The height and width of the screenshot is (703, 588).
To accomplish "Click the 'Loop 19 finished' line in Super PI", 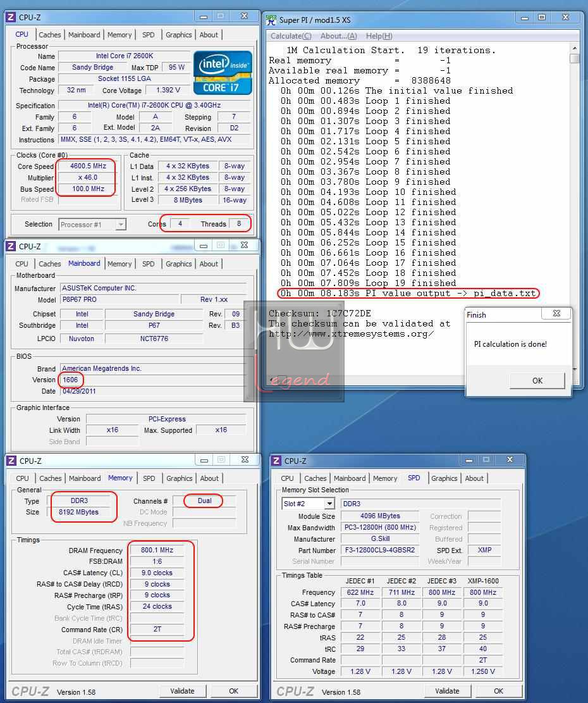I will point(369,283).
